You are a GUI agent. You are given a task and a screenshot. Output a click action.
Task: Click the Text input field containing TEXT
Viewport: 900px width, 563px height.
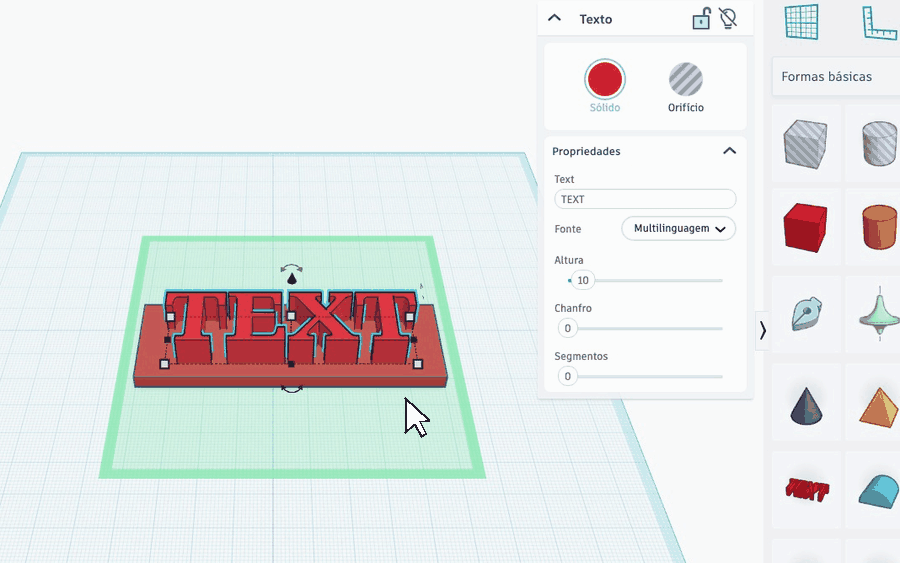point(645,199)
